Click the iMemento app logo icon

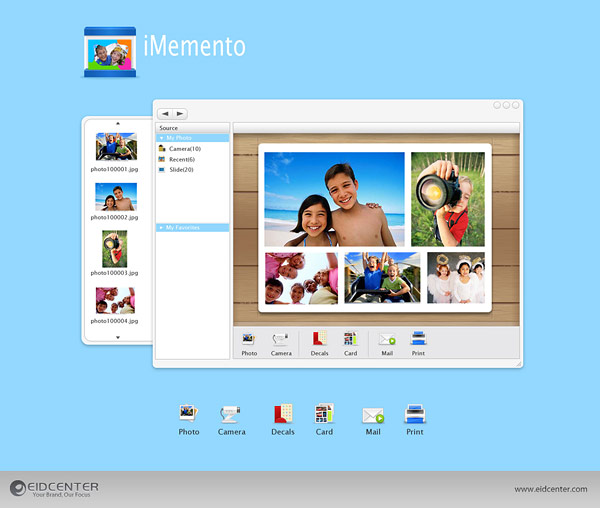pos(110,52)
